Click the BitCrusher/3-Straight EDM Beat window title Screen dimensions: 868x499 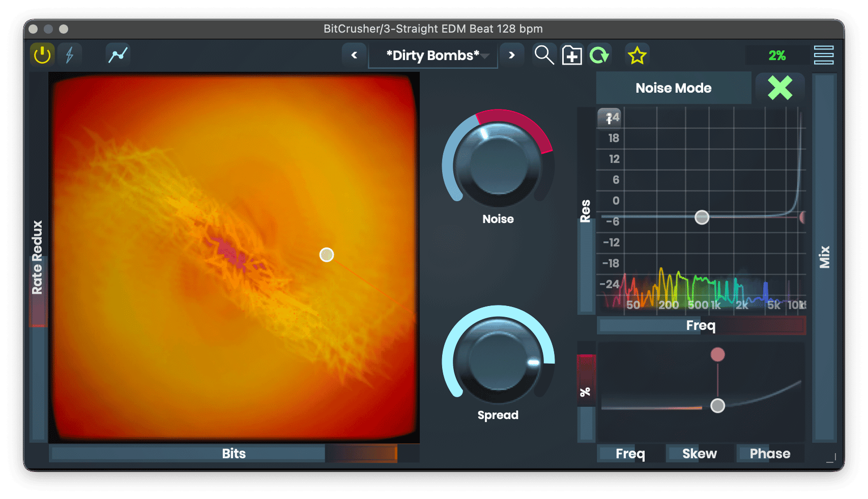coord(433,29)
